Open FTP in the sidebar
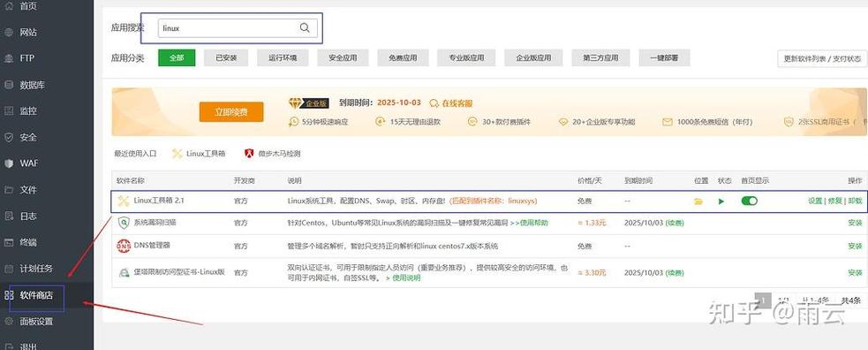The image size is (868, 350). click(27, 58)
